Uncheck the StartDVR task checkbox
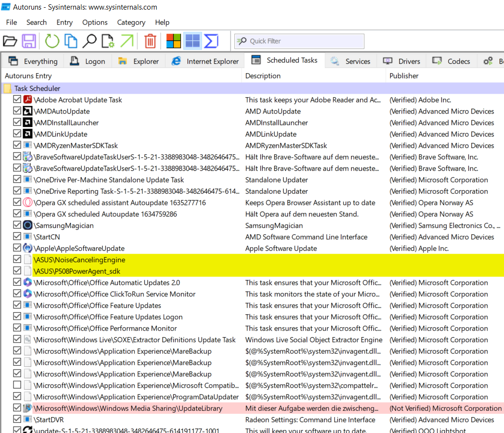The width and height of the screenshot is (504, 433). (x=17, y=419)
